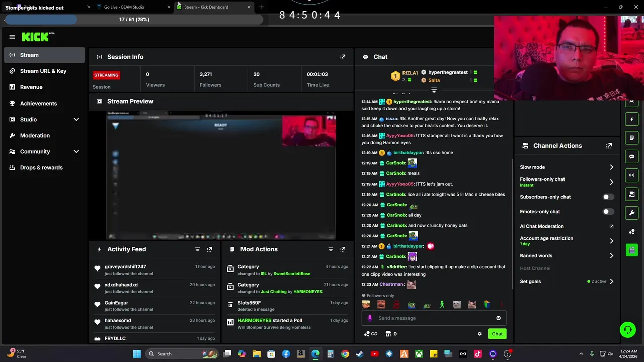Click the purple microphone icon in message box
The image size is (644, 362).
coord(370,318)
